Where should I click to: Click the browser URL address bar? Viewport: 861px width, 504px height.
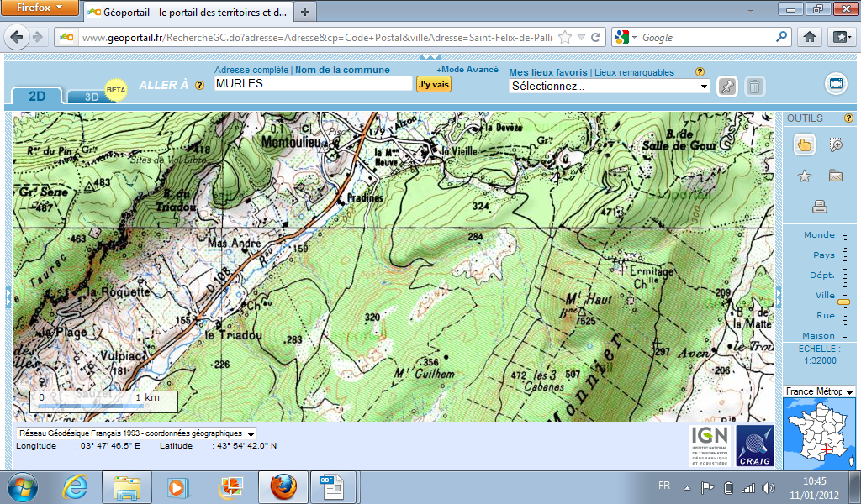point(317,37)
